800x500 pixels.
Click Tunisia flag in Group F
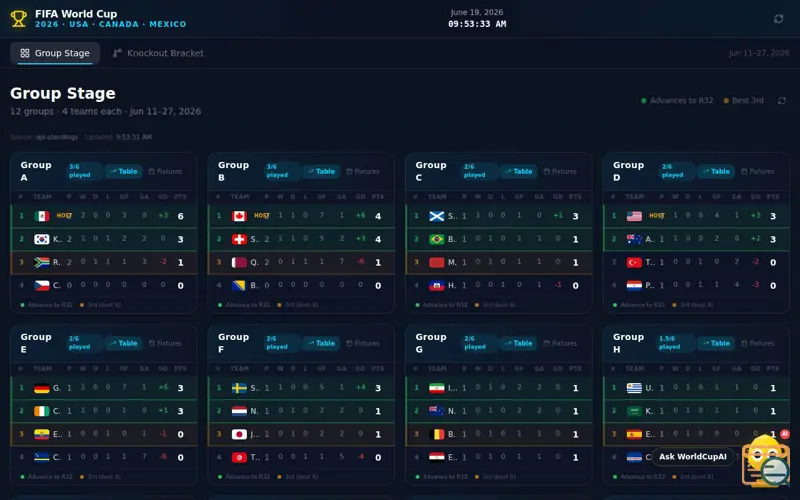tap(239, 458)
